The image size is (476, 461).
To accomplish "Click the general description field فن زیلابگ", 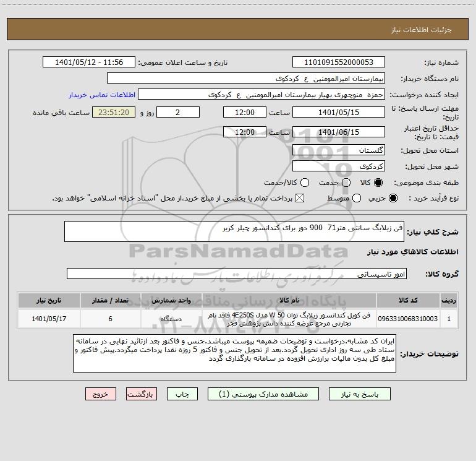I will (x=234, y=231).
